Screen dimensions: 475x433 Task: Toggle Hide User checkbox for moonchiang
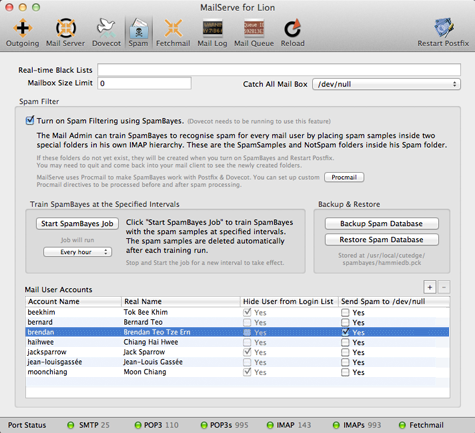247,372
